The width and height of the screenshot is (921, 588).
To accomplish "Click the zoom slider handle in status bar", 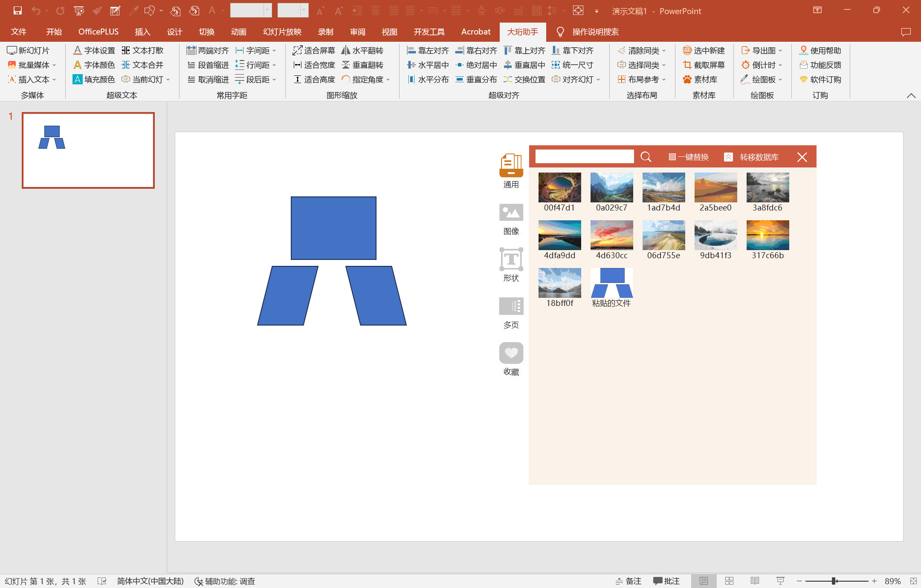I will [834, 581].
